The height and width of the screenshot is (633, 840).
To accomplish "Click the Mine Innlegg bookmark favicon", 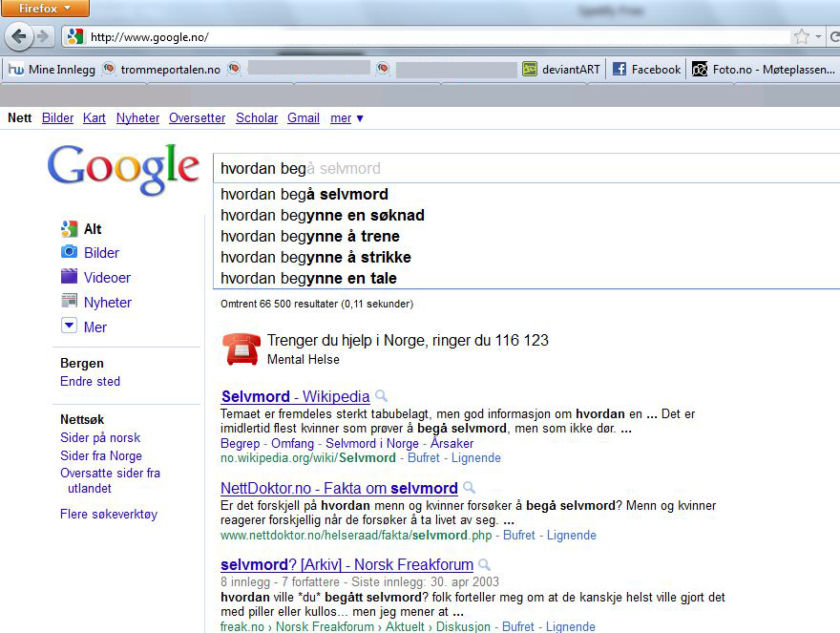I will [16, 69].
